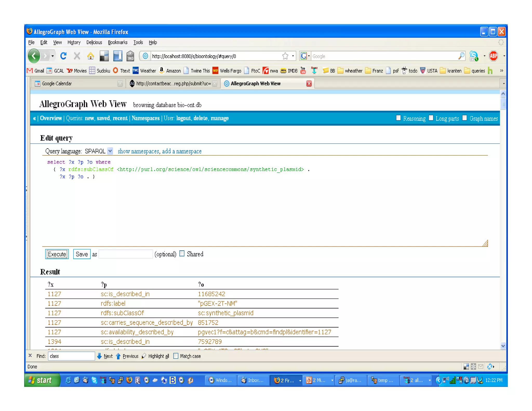Click the 'show namespaces' link
The image size is (532, 411).
click(138, 151)
